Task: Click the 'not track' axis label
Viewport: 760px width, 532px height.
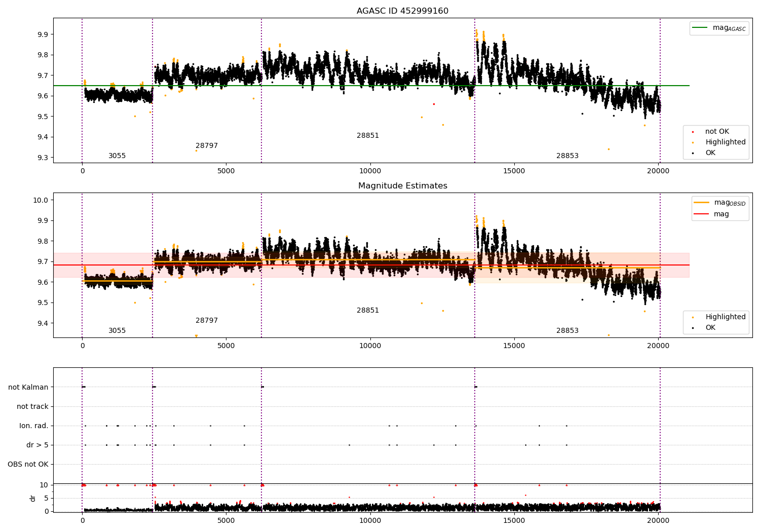Action: pyautogui.click(x=32, y=406)
